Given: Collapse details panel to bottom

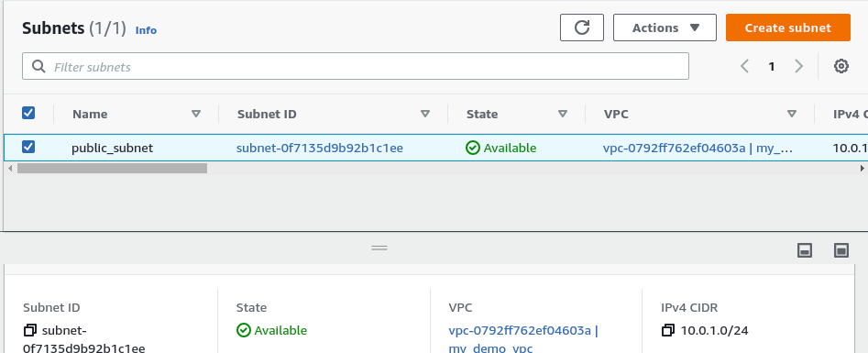Looking at the screenshot, I should 805,250.
